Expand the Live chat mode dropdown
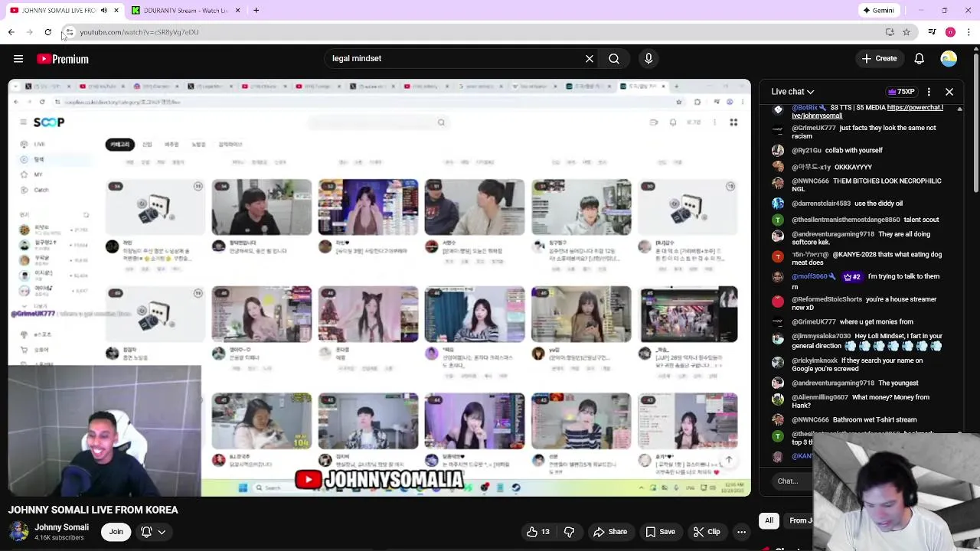 (x=792, y=92)
